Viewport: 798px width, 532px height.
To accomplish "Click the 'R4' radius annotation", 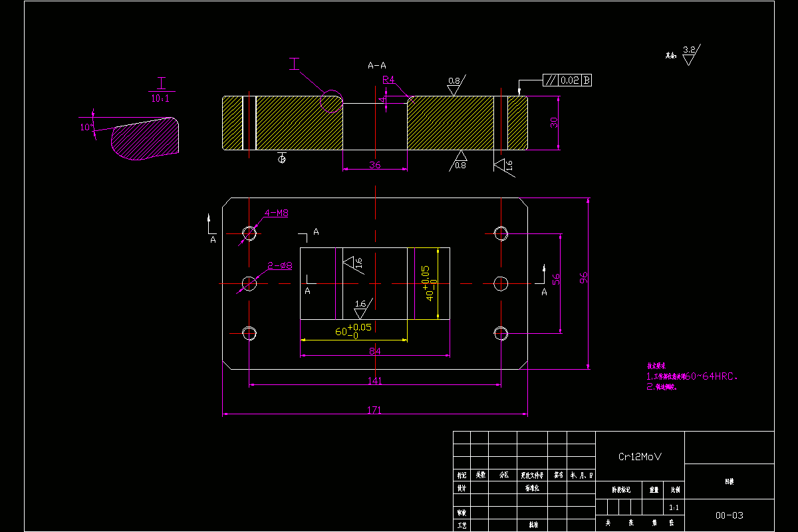I will tap(388, 80).
